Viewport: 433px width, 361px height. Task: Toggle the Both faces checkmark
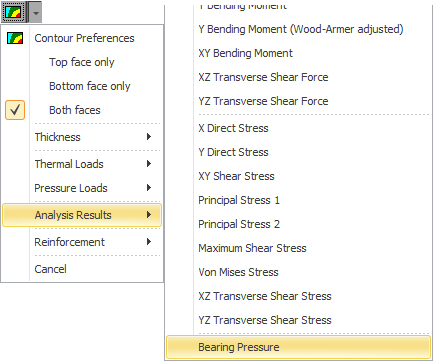[15, 110]
